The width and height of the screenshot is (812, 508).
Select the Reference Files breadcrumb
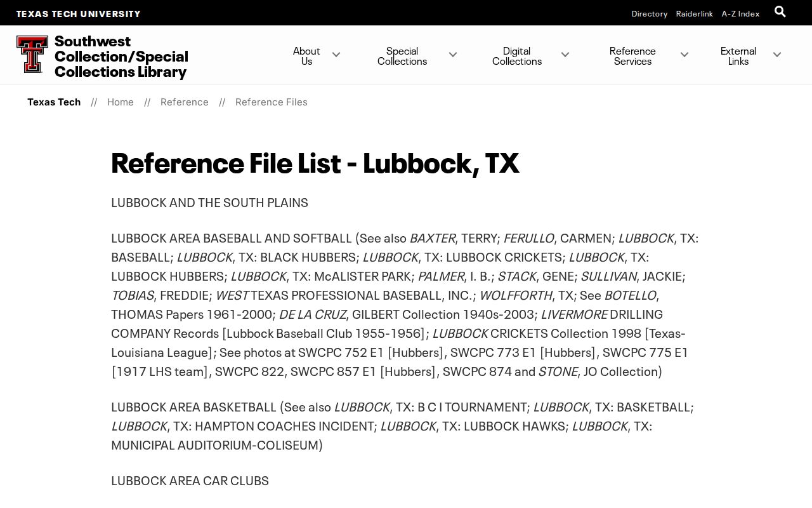click(272, 102)
